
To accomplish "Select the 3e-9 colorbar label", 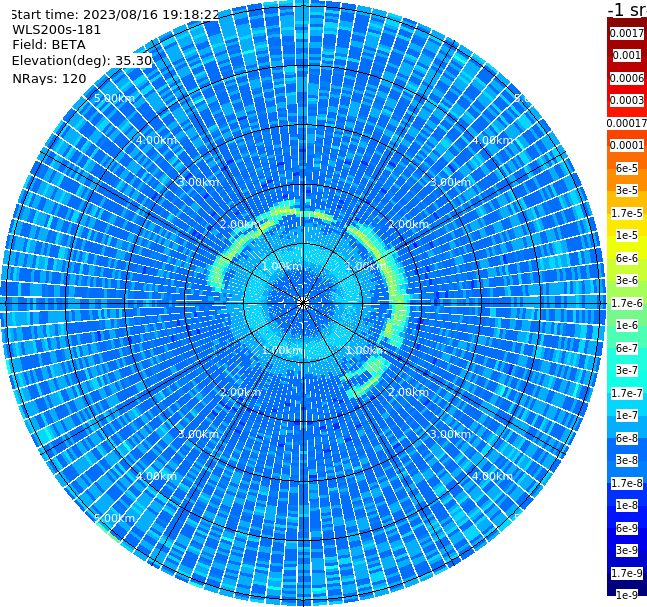I will click(627, 550).
